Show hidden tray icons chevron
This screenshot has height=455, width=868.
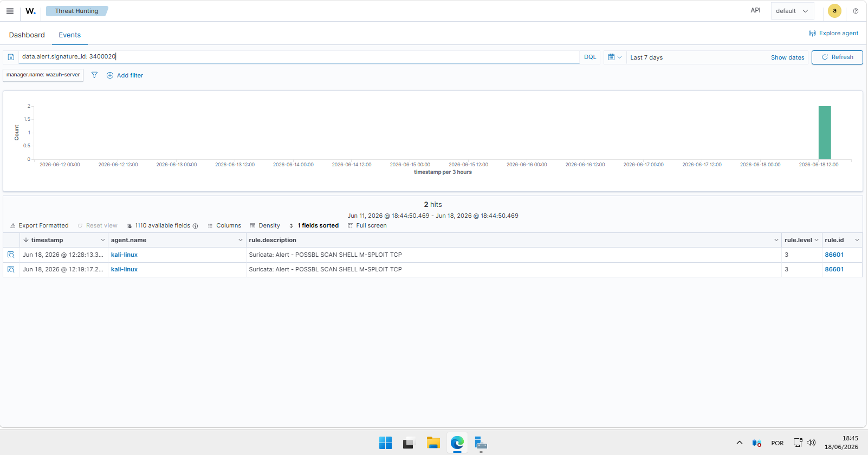coord(739,443)
